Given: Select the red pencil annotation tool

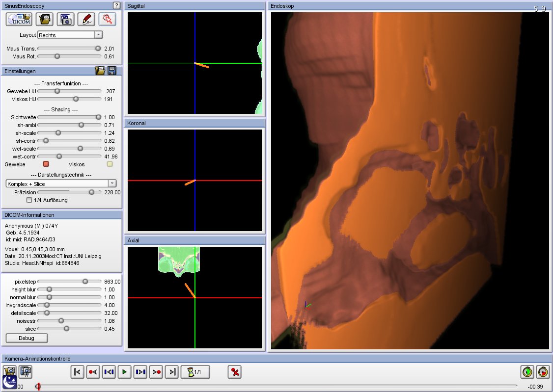Looking at the screenshot, I should point(86,19).
